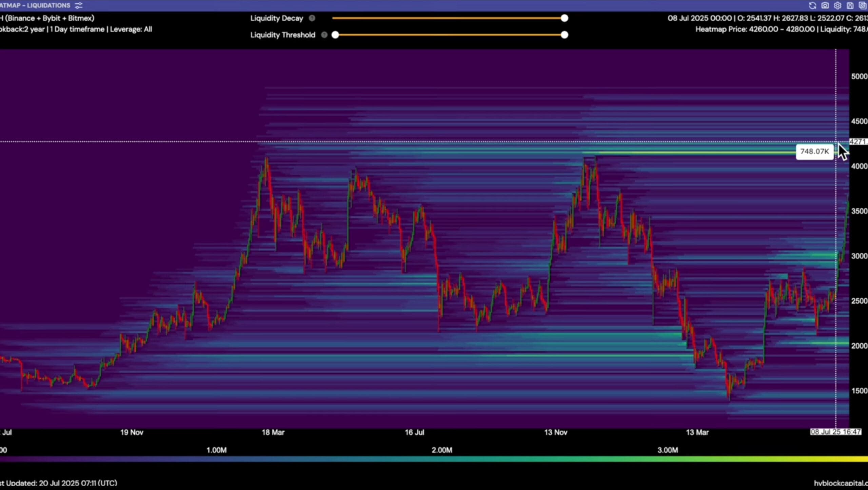Click Liquidity Threshold right slider handle
The height and width of the screenshot is (490, 868).
click(x=564, y=35)
